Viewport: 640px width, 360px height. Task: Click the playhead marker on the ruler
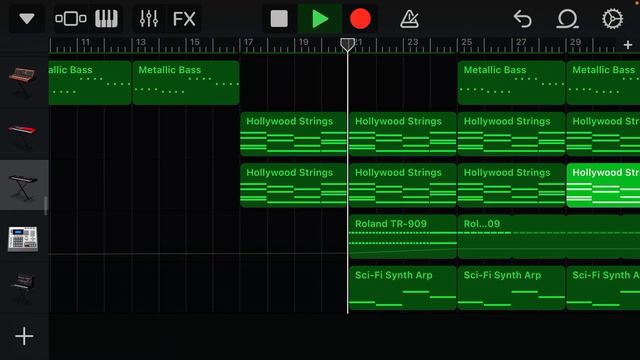[x=347, y=44]
